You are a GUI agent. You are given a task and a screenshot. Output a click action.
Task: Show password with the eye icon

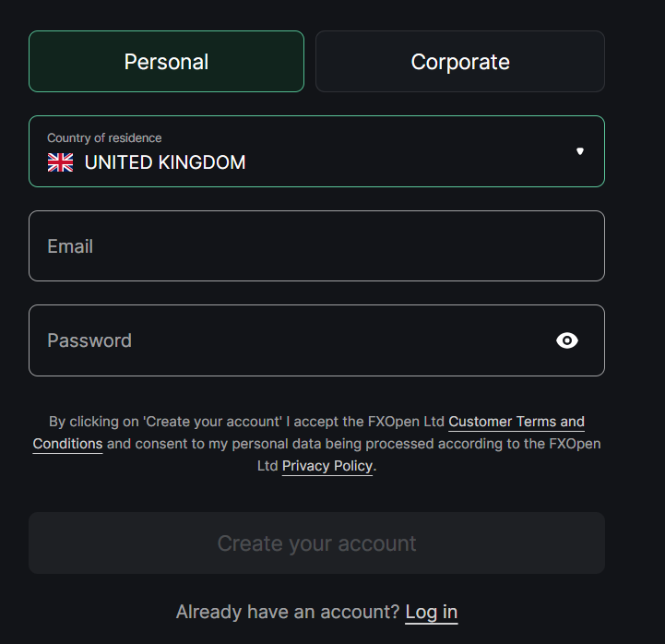(567, 340)
